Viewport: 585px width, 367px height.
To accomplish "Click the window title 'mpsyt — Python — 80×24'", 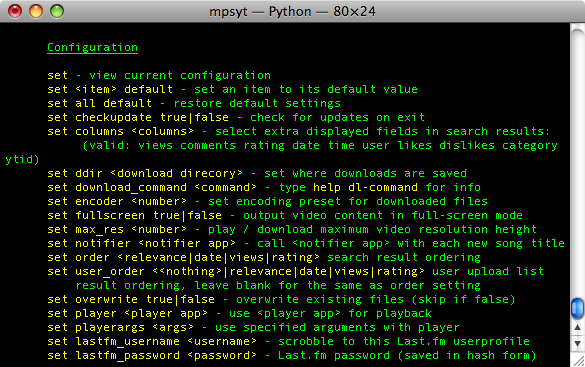I will click(292, 12).
